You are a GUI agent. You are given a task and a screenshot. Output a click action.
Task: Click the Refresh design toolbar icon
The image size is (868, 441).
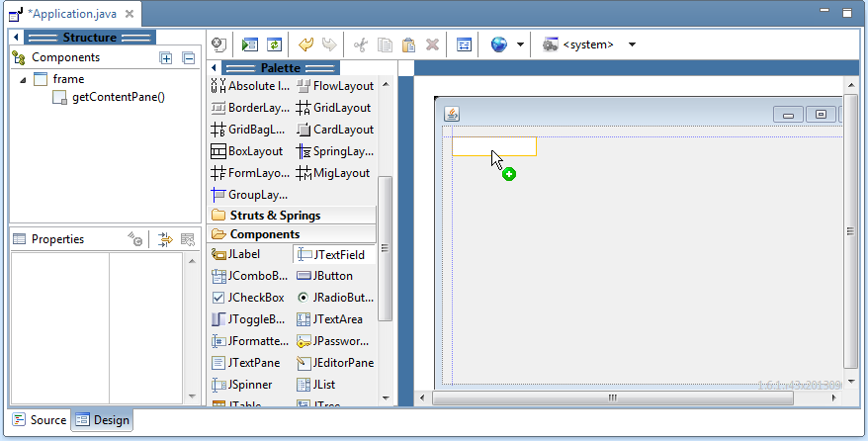274,44
